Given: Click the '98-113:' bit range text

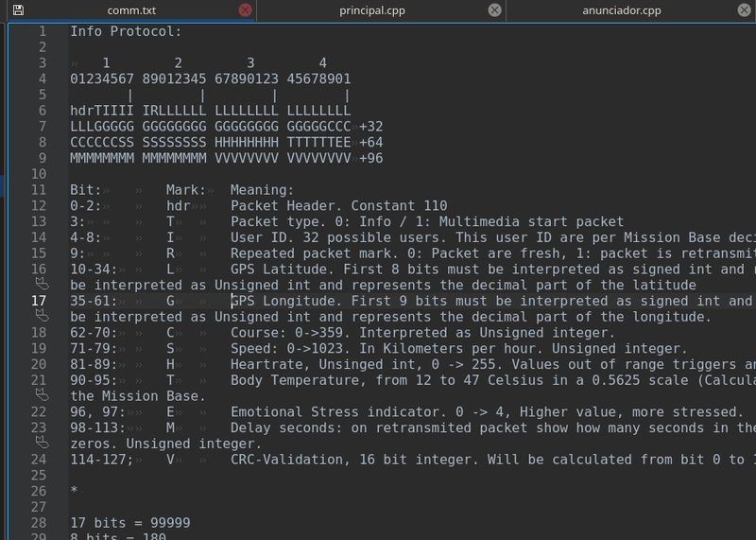Looking at the screenshot, I should pos(98,428).
